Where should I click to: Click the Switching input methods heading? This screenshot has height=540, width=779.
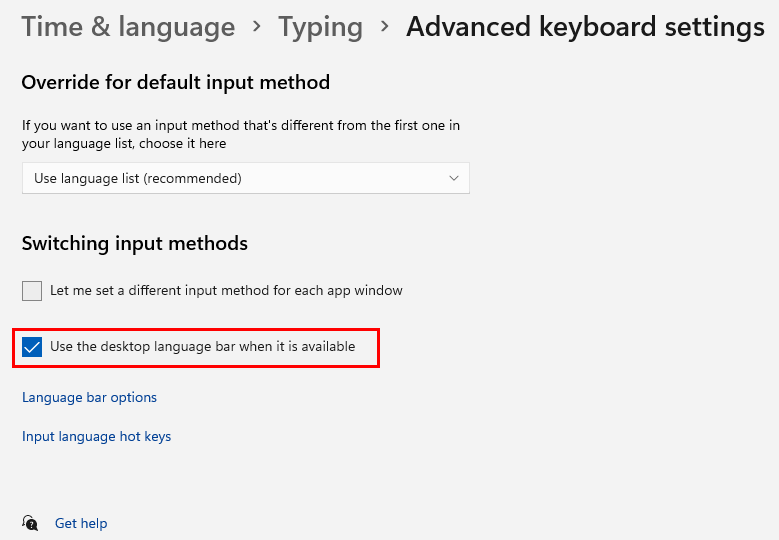(x=135, y=244)
